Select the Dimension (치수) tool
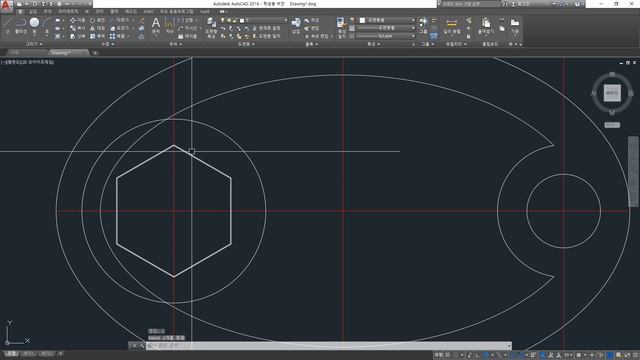The image size is (640, 360). pyautogui.click(x=169, y=25)
